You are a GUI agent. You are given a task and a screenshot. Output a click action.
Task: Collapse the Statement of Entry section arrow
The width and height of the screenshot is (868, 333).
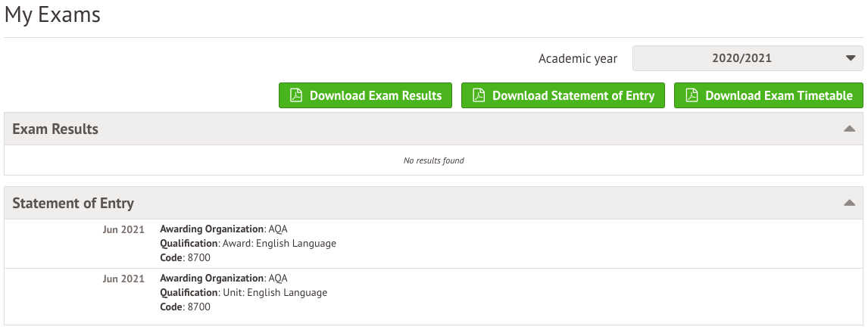849,203
